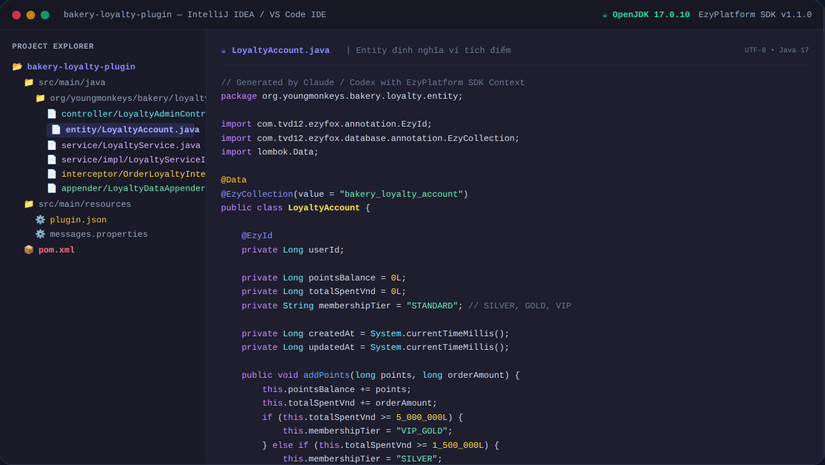825x465 pixels.
Task: Click the pointsBalance field declaration
Action: [x=324, y=278]
